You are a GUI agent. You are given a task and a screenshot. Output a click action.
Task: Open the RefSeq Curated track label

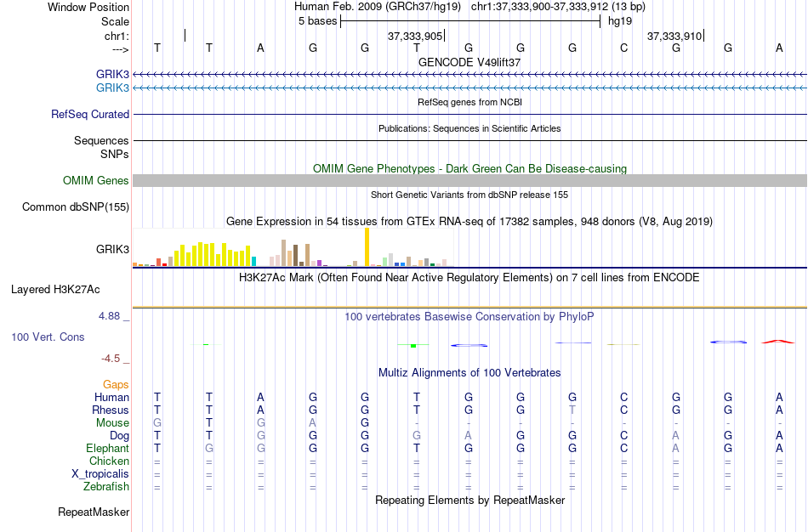89,115
